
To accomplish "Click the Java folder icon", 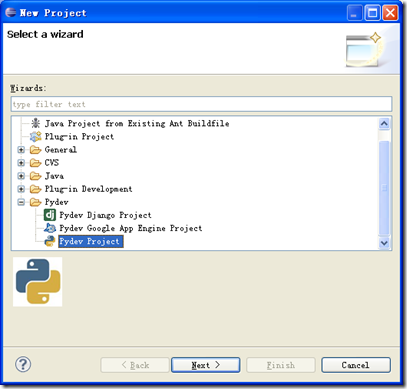I will coord(35,176).
